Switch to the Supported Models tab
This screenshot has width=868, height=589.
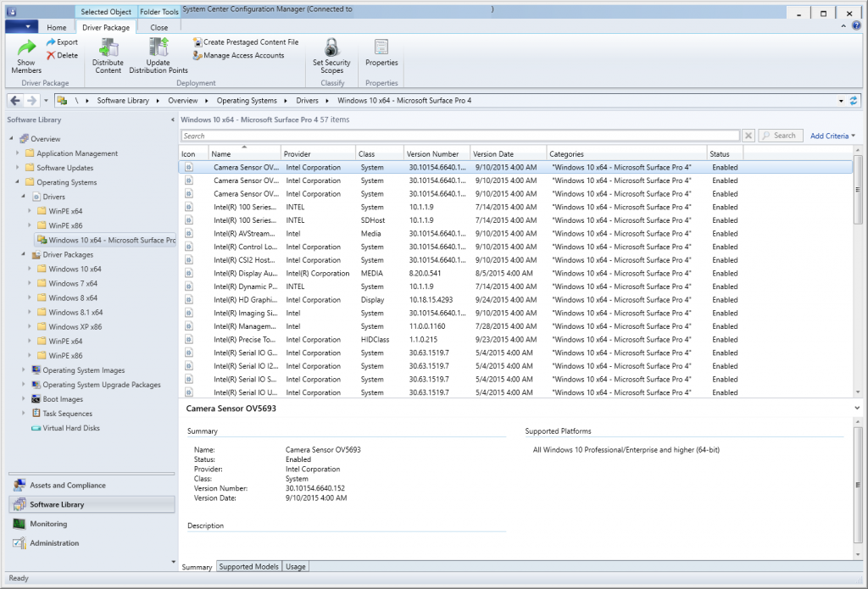(248, 566)
